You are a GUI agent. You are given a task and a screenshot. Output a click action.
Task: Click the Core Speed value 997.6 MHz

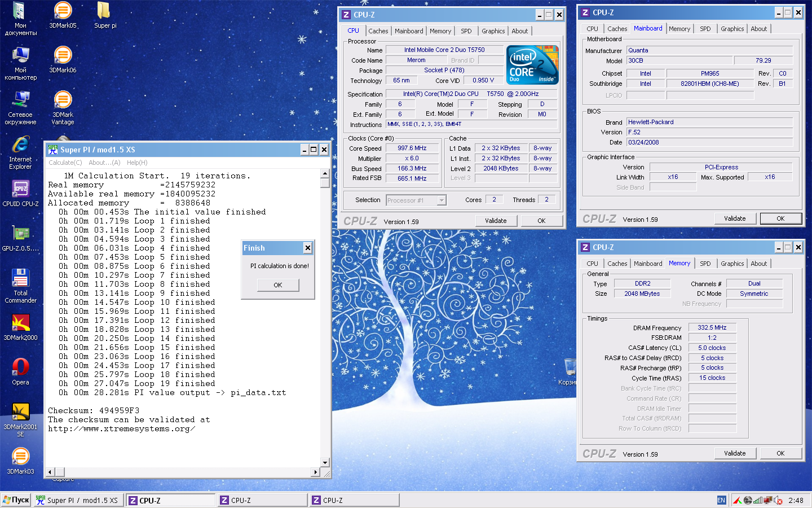412,148
